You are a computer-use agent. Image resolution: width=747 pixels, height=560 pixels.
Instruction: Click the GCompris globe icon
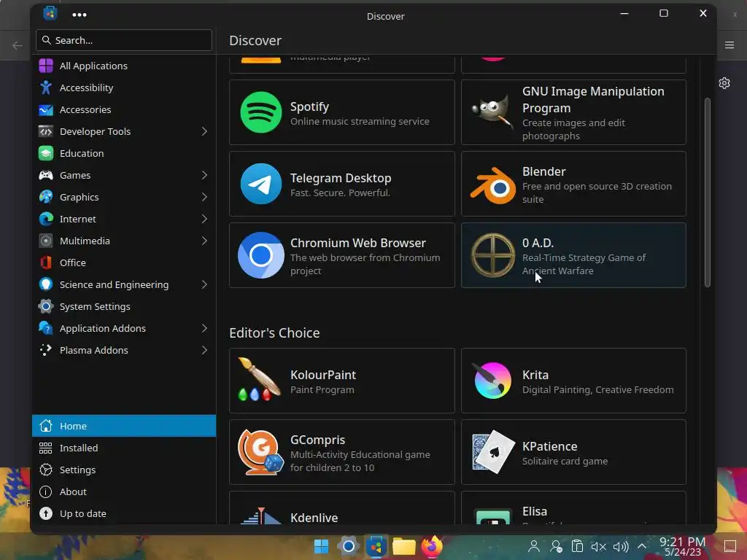point(260,452)
